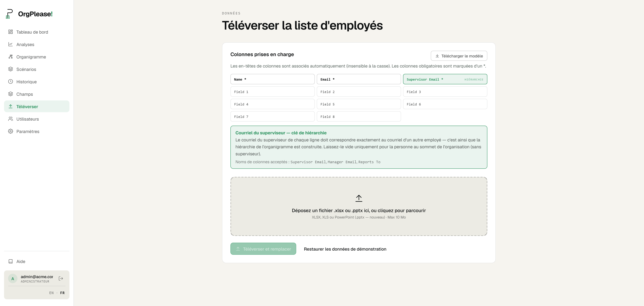Click the Champs layers icon
Viewport: 644px width, 306px height.
click(x=11, y=94)
